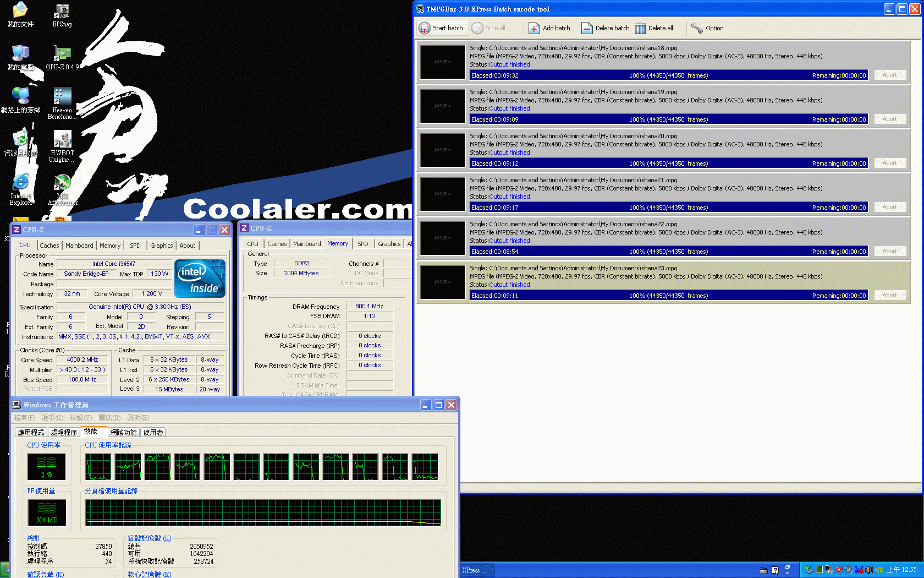Switch to Mainboard tab in left CPU-Z

tap(79, 246)
